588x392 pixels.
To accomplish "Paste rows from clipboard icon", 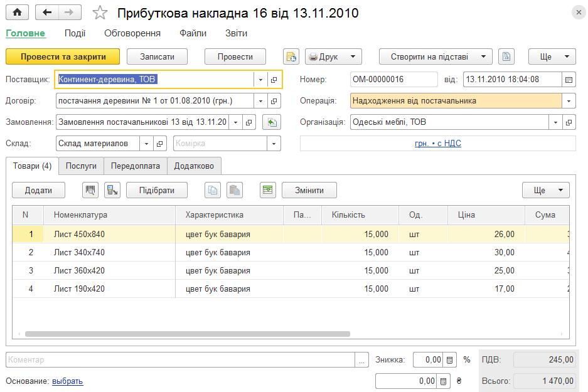I will [235, 190].
